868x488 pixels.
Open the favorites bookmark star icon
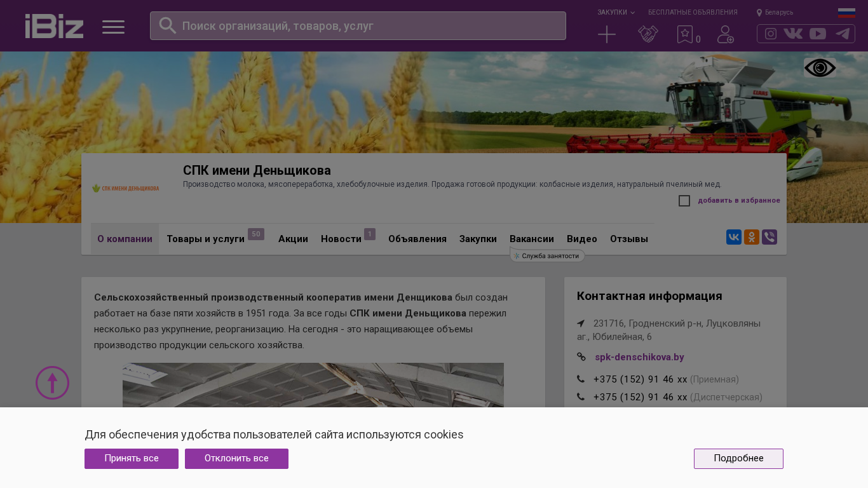pyautogui.click(x=684, y=34)
